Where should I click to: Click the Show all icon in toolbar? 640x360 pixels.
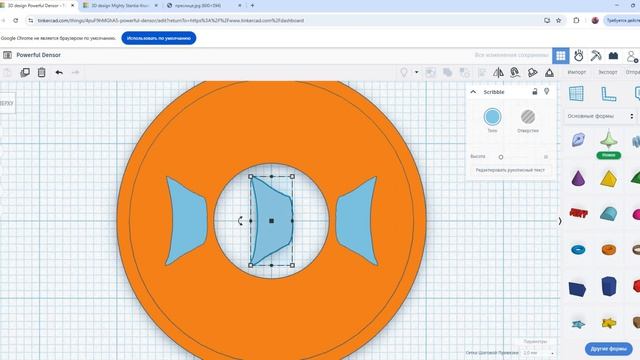[x=430, y=73]
